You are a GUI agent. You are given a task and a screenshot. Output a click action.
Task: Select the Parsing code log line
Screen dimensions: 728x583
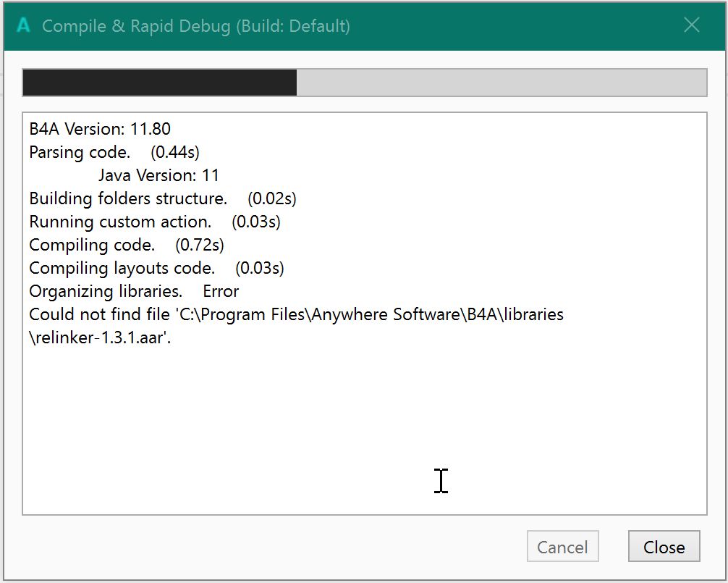[80, 153]
